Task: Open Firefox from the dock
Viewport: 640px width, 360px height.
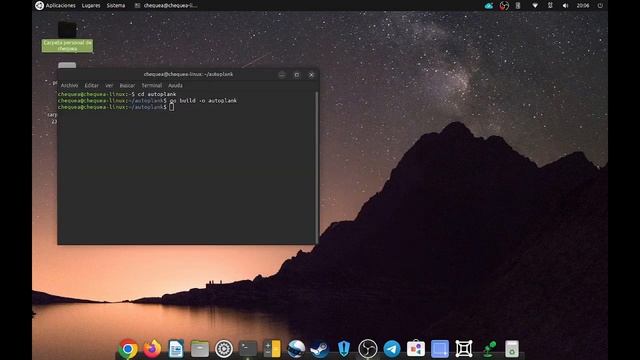Action: coord(152,349)
